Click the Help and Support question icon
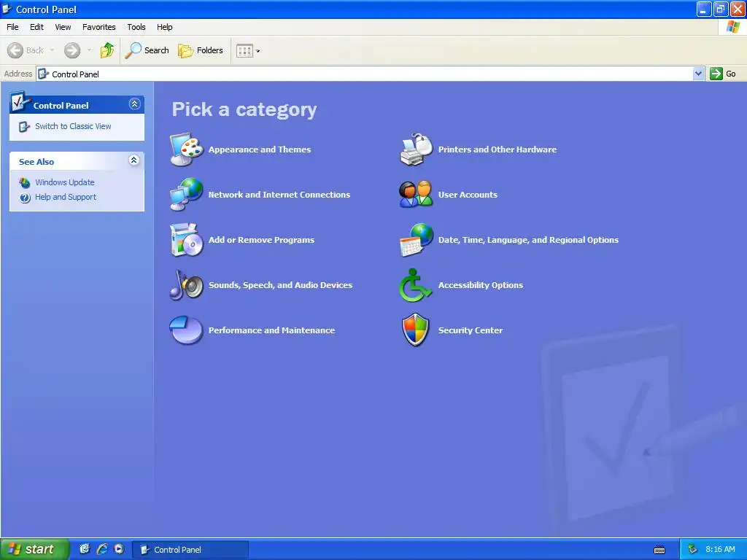Viewport: 747px width, 560px height. (x=25, y=197)
